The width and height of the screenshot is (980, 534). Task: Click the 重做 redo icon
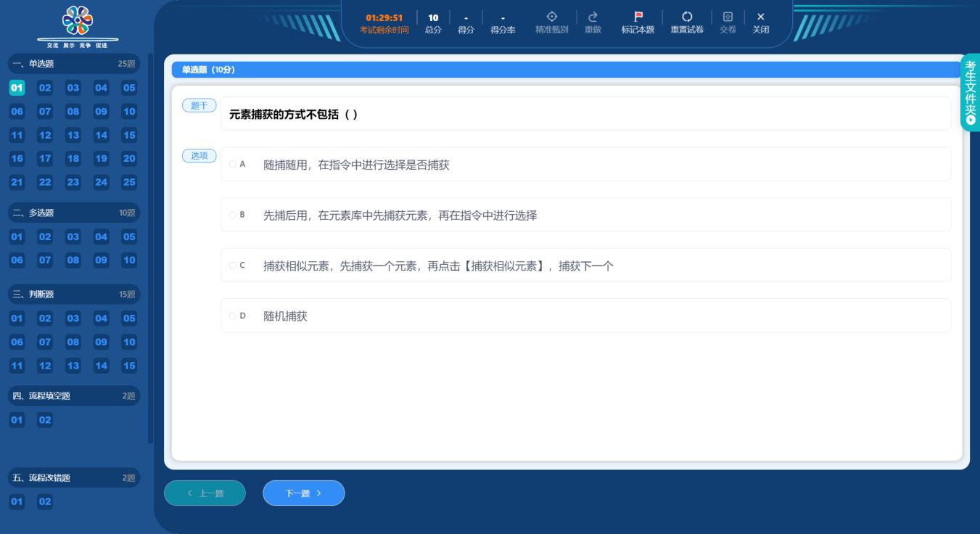click(x=593, y=17)
